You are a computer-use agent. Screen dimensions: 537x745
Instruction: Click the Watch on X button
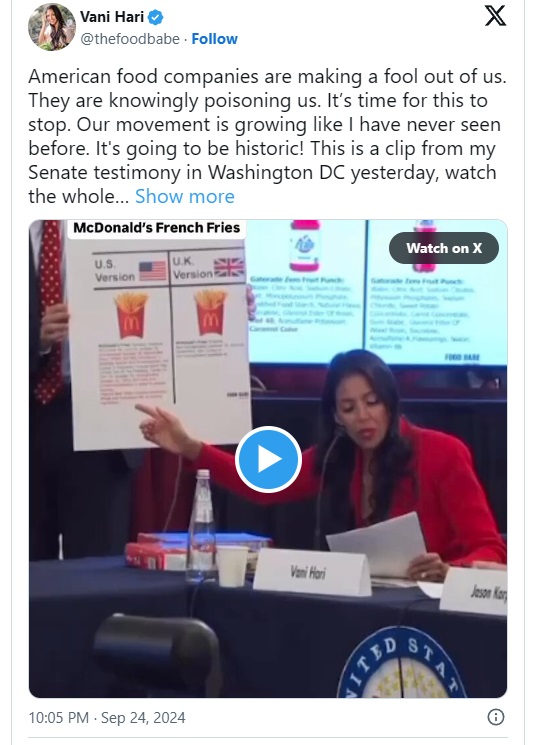444,248
